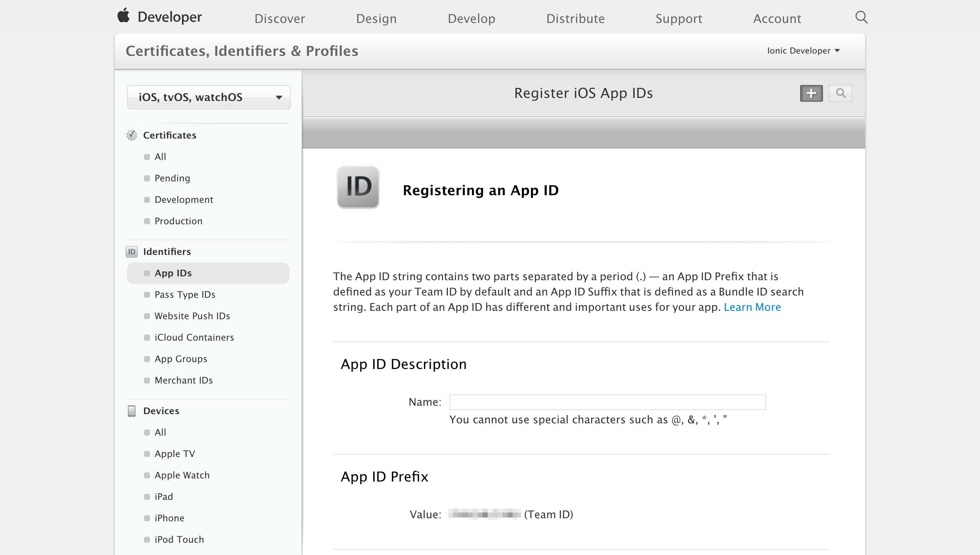Click the Devices tablet icon in sidebar
980x555 pixels.
(132, 411)
